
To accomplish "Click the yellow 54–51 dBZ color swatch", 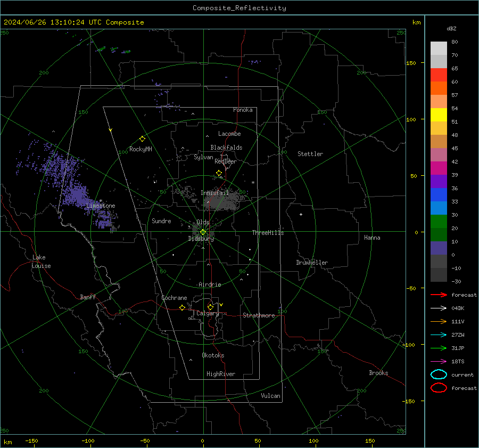I will [x=439, y=115].
